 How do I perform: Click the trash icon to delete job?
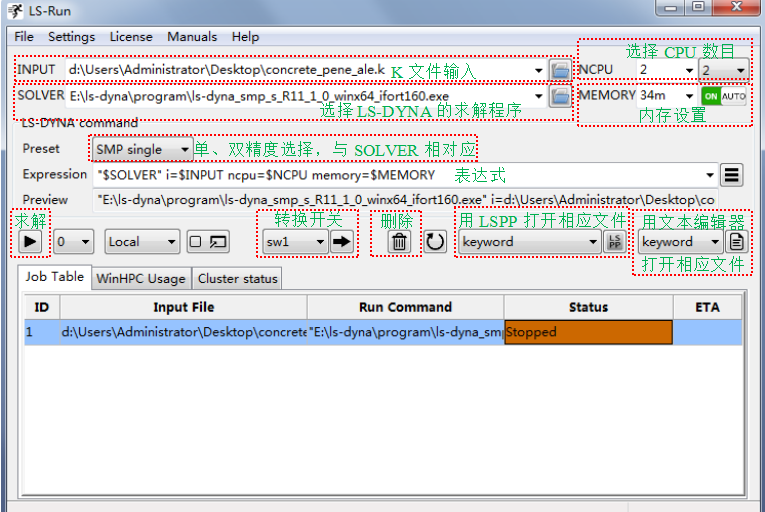click(x=399, y=241)
